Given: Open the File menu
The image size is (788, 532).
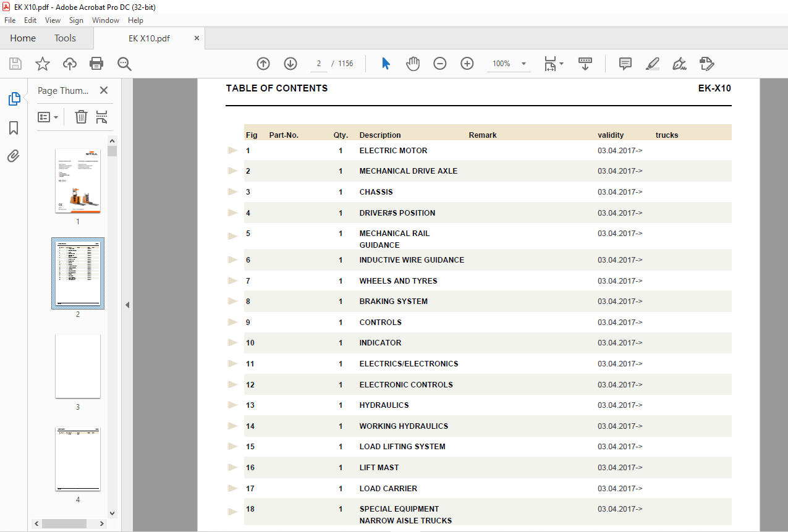Looking at the screenshot, I should (10, 20).
